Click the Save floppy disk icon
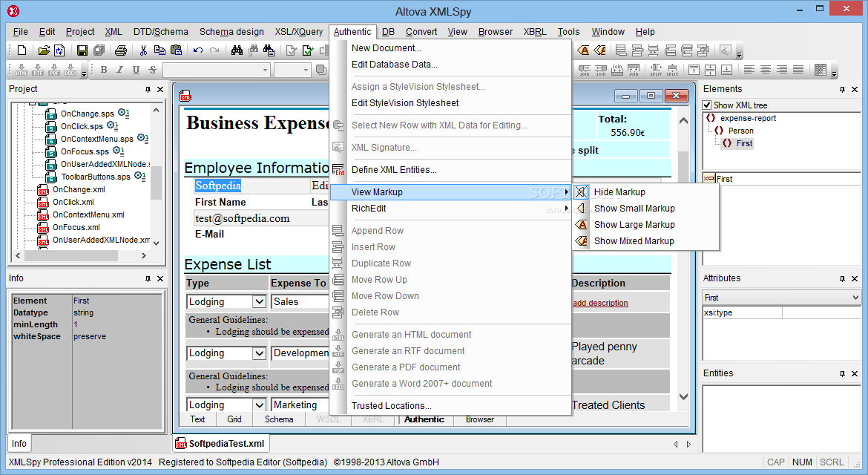The image size is (868, 475). click(x=82, y=50)
